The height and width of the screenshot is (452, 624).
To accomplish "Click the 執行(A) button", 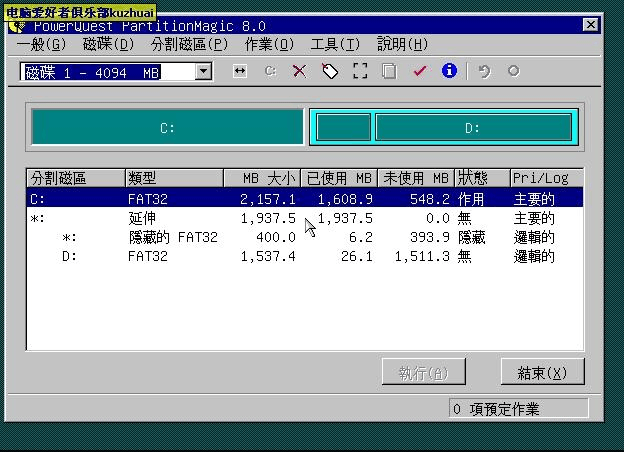I will (x=424, y=372).
